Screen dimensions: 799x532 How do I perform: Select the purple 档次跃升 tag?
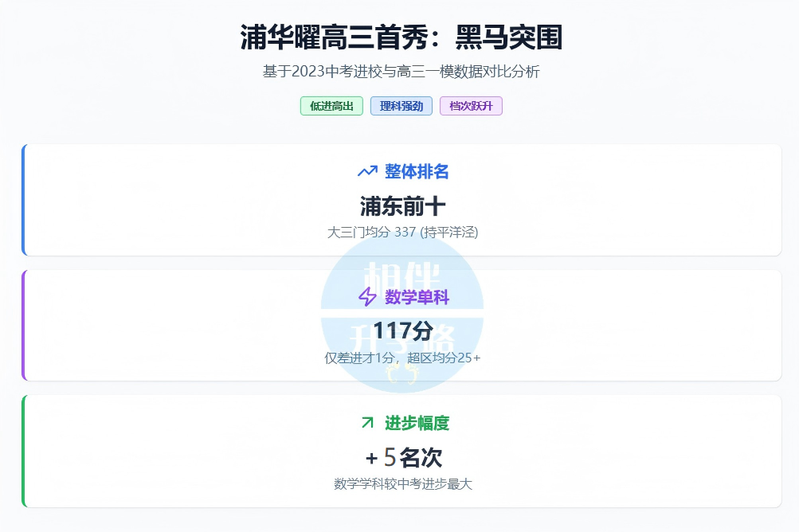click(470, 106)
